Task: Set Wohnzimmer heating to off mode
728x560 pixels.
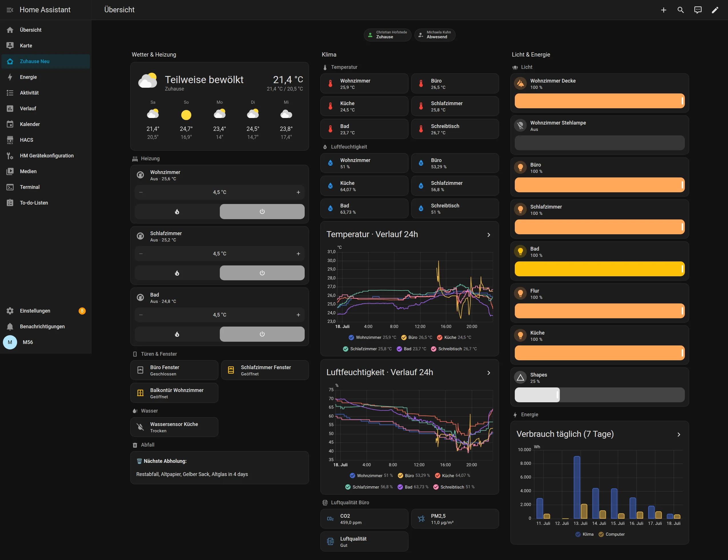Action: [262, 211]
